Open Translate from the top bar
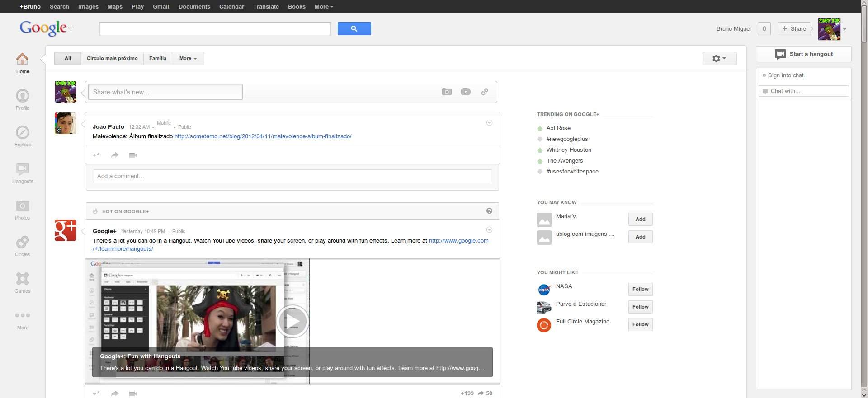The image size is (868, 398). pyautogui.click(x=266, y=6)
